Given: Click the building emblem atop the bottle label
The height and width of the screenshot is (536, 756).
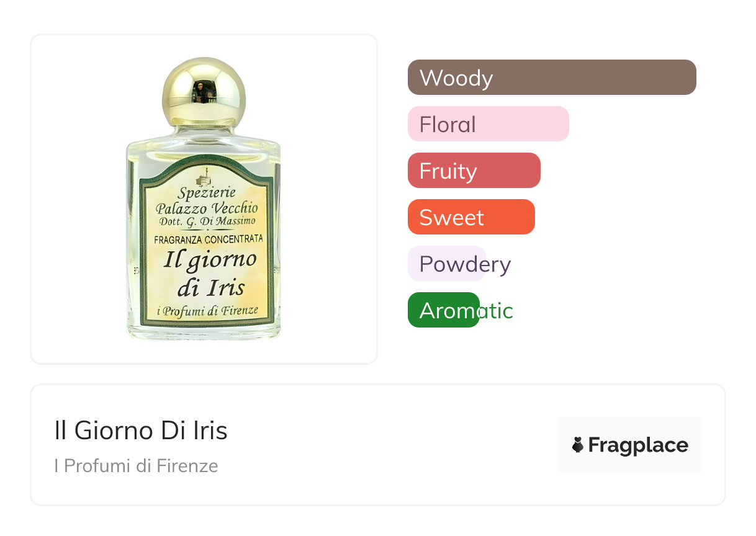Looking at the screenshot, I should (x=203, y=179).
